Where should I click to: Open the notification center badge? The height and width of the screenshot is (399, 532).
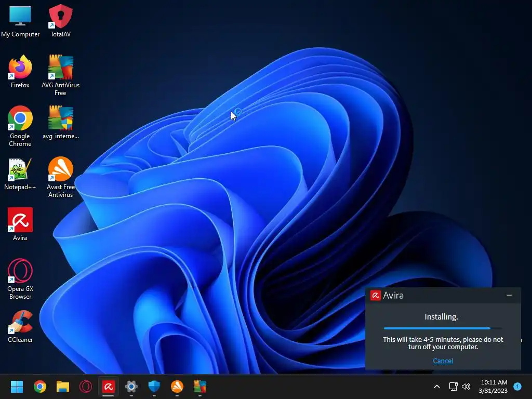point(517,386)
